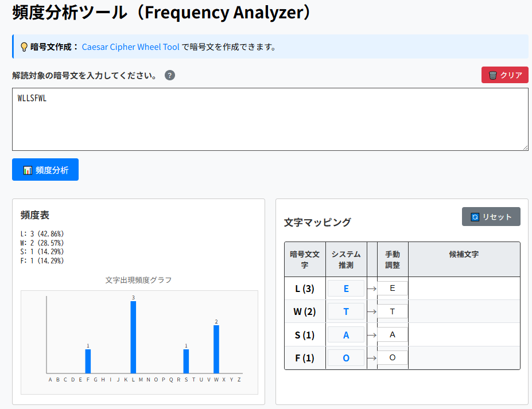The image size is (532, 409).
Task: Click the F bar in frequency chart
Action: coord(88,361)
